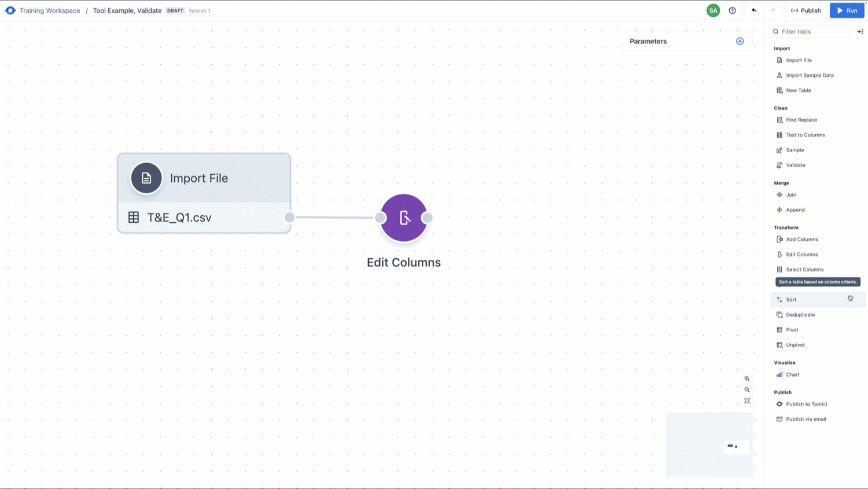Zoom out of the canvas
The image size is (868, 489).
click(x=747, y=389)
